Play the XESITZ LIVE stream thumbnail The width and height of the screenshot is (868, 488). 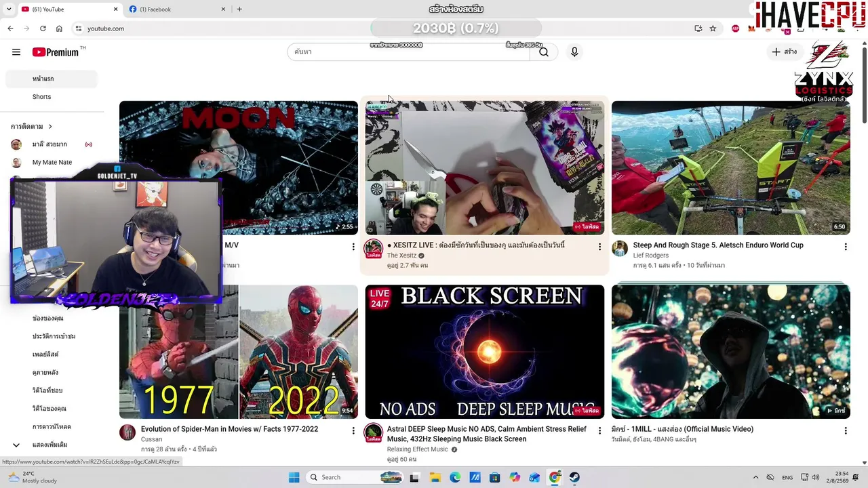(485, 168)
